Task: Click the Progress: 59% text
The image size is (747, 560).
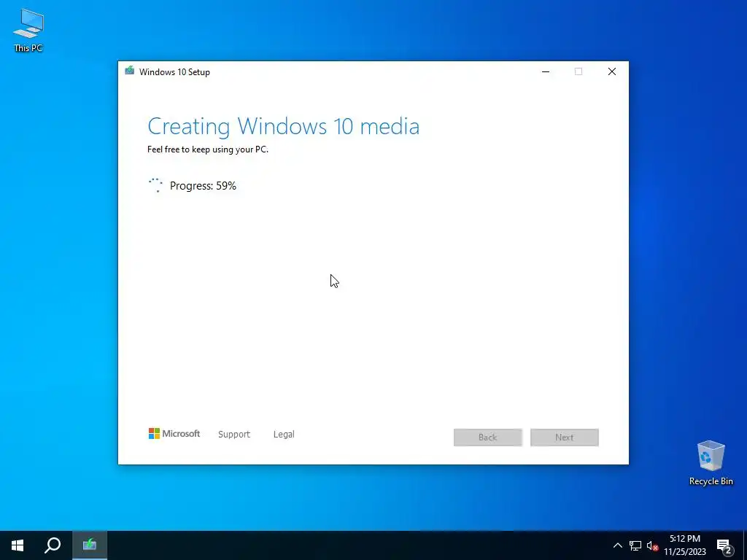Action: [x=203, y=186]
